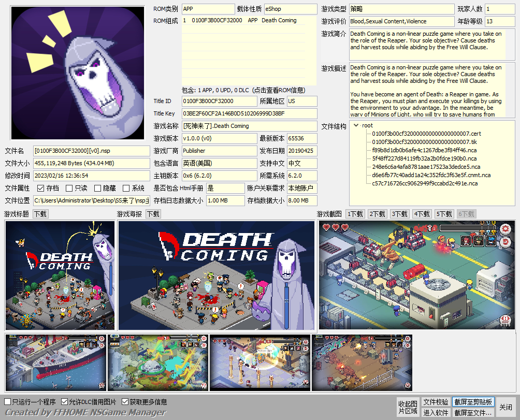Screen dimensions: 520x420
Task: Toggle the 存档 archive attribute checkbox
Action: 41,189
